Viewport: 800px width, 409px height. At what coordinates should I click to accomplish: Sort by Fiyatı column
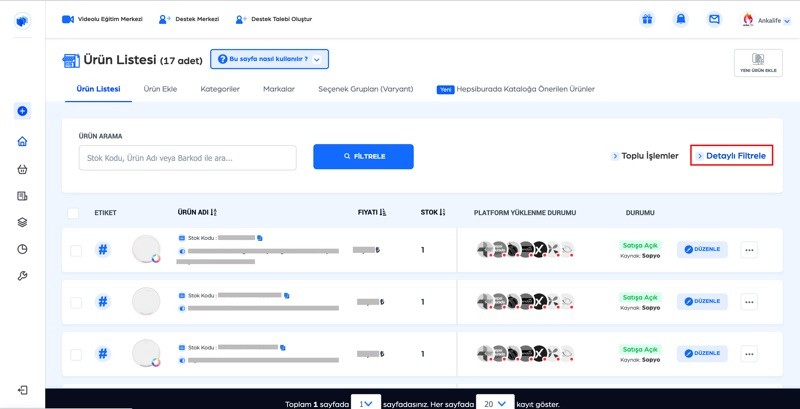coord(372,212)
